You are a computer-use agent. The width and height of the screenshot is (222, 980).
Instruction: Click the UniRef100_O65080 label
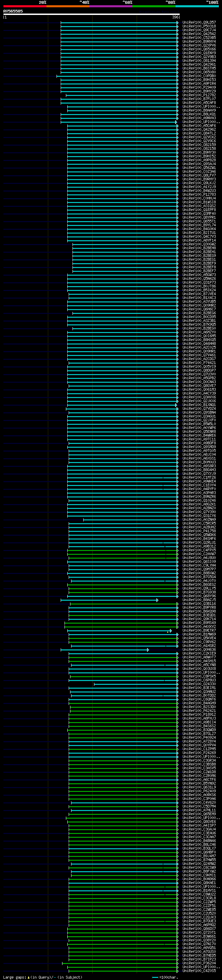[x=199, y=72]
